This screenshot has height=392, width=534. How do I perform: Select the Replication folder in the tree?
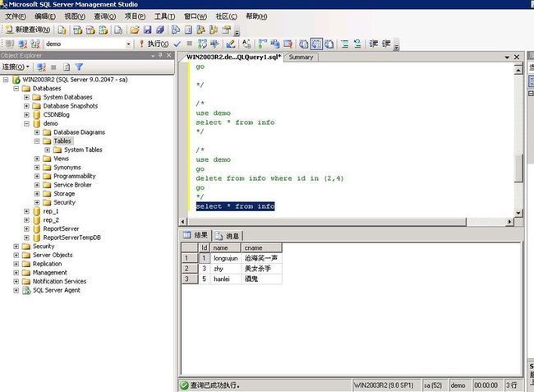coord(48,264)
